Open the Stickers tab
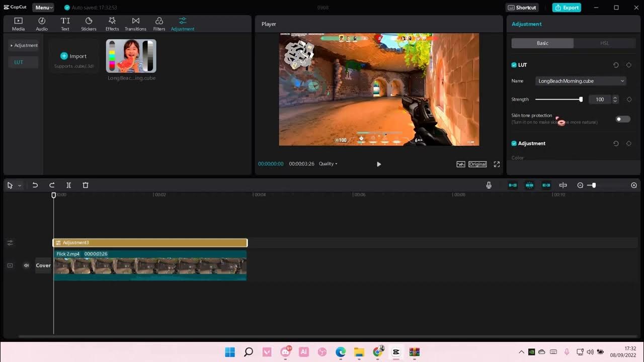This screenshot has width=644, height=362. coord(89,24)
